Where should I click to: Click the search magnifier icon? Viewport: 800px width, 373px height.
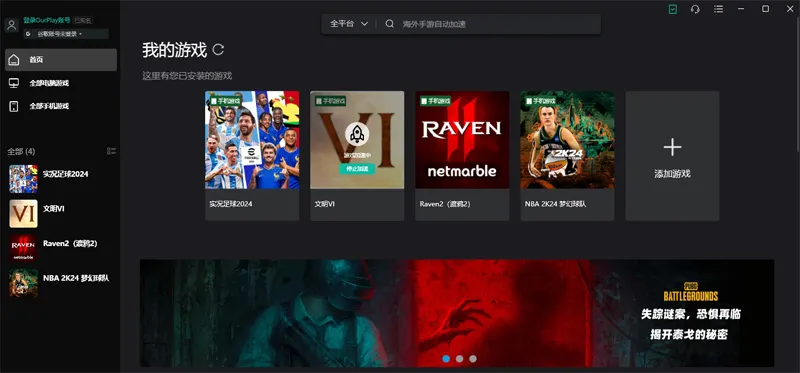(390, 23)
